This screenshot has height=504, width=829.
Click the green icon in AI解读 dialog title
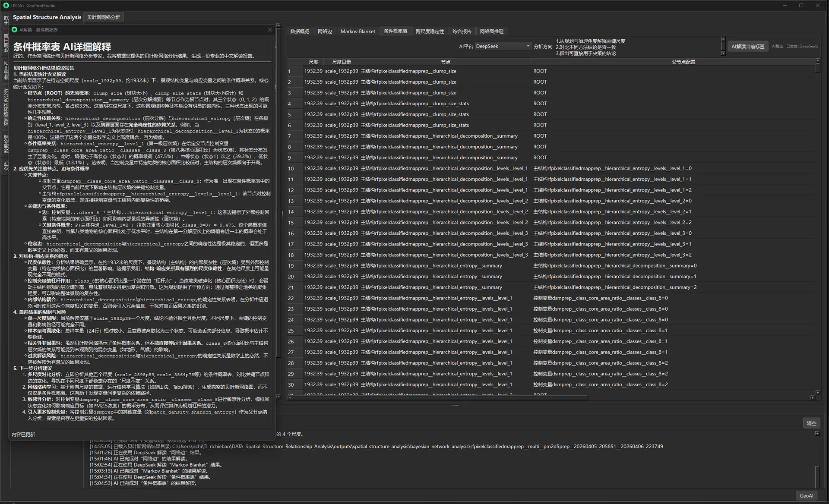click(15, 30)
